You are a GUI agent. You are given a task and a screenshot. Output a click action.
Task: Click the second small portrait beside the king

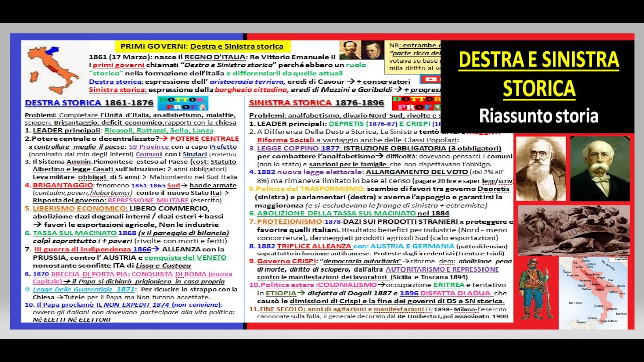[x=372, y=50]
